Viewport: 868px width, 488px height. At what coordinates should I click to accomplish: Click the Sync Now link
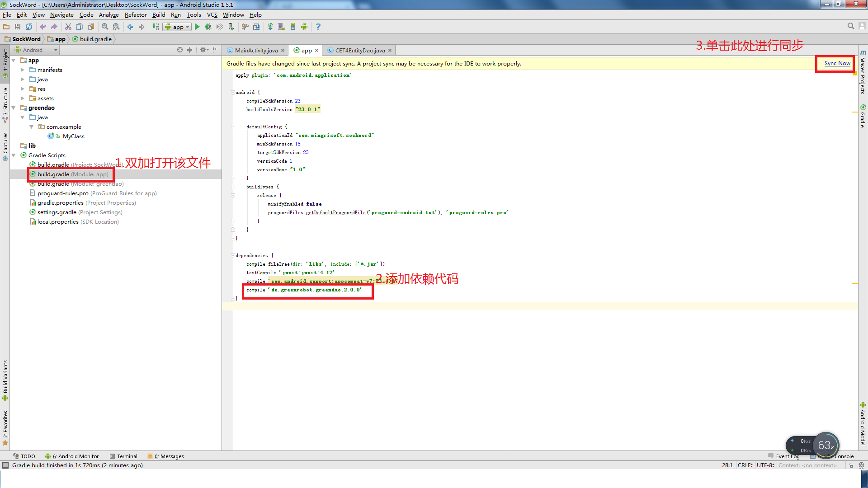pos(837,63)
